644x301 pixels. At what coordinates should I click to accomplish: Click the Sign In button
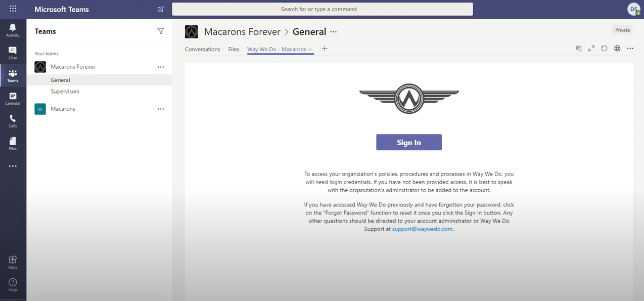(x=409, y=142)
